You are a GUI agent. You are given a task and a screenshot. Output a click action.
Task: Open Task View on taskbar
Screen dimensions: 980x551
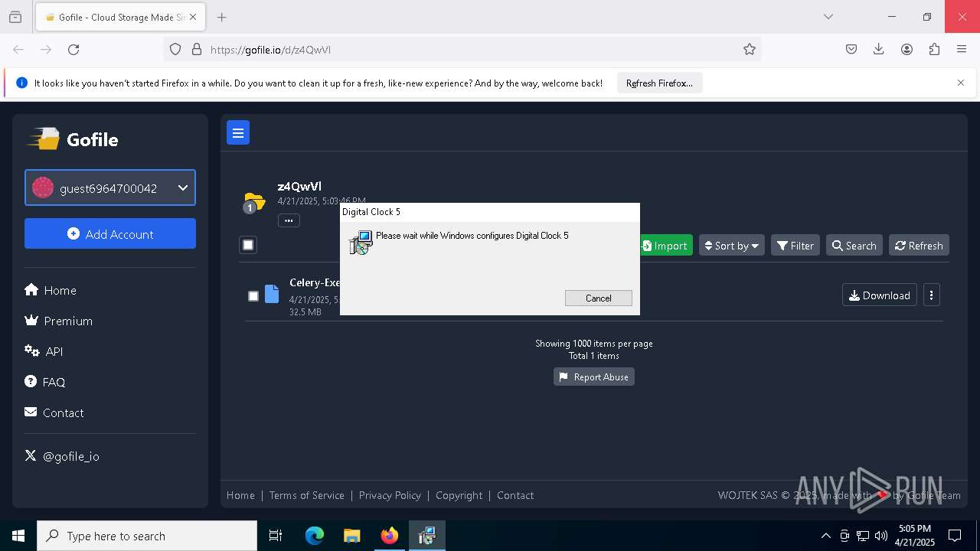[x=276, y=536]
